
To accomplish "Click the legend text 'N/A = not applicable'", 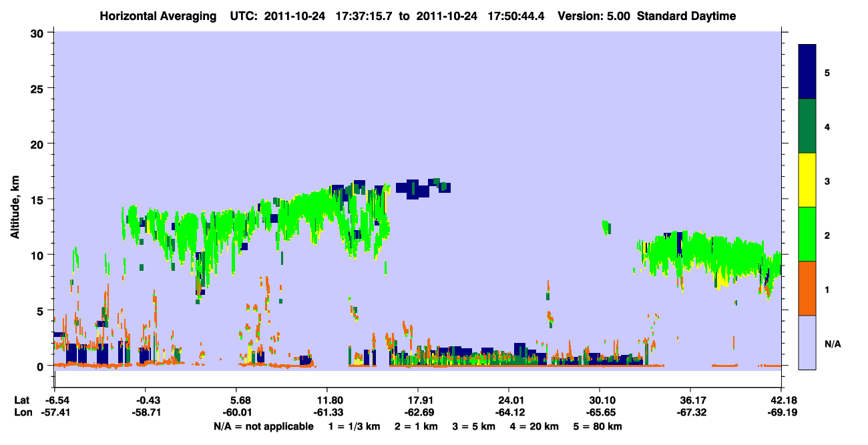I will tap(264, 426).
